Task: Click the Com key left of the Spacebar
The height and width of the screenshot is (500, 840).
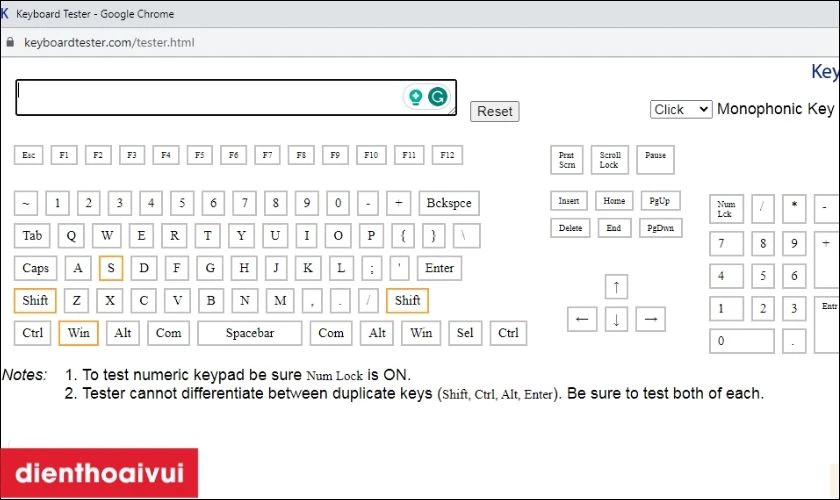Action: pyautogui.click(x=168, y=333)
